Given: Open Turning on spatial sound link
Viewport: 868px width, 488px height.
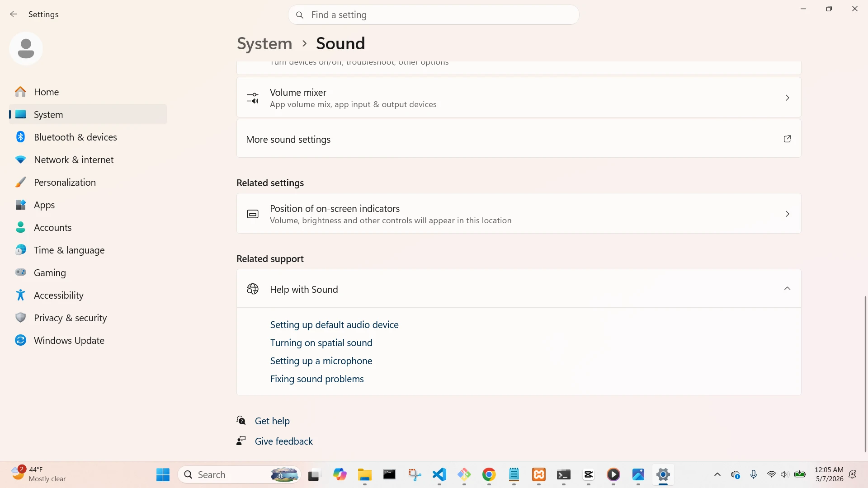Looking at the screenshot, I should [321, 343].
